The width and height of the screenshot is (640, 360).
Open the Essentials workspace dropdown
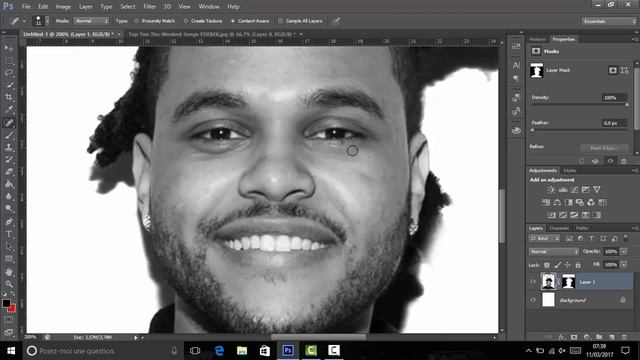[x=609, y=21]
